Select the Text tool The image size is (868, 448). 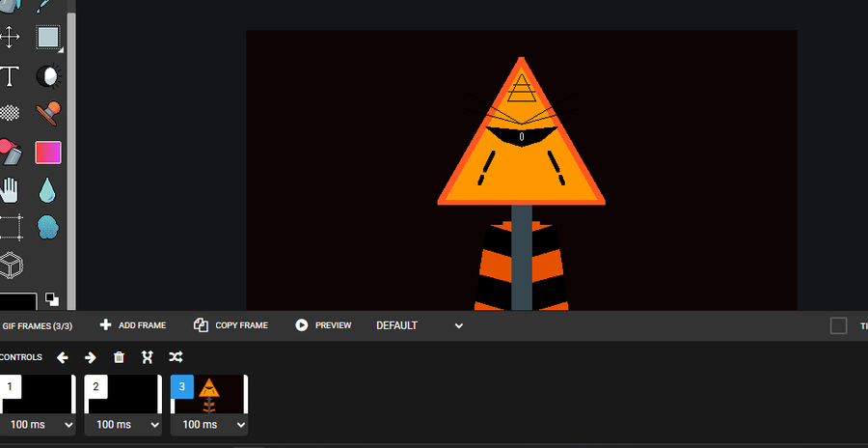coord(10,76)
